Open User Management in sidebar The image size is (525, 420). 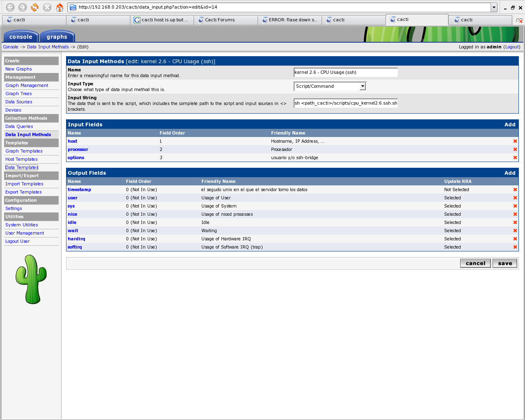[x=25, y=233]
